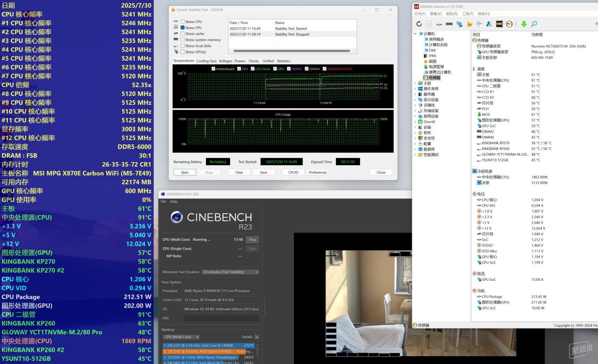The image size is (598, 364).
Task: Enable the Stress system memory checkbox
Action: click(x=183, y=40)
